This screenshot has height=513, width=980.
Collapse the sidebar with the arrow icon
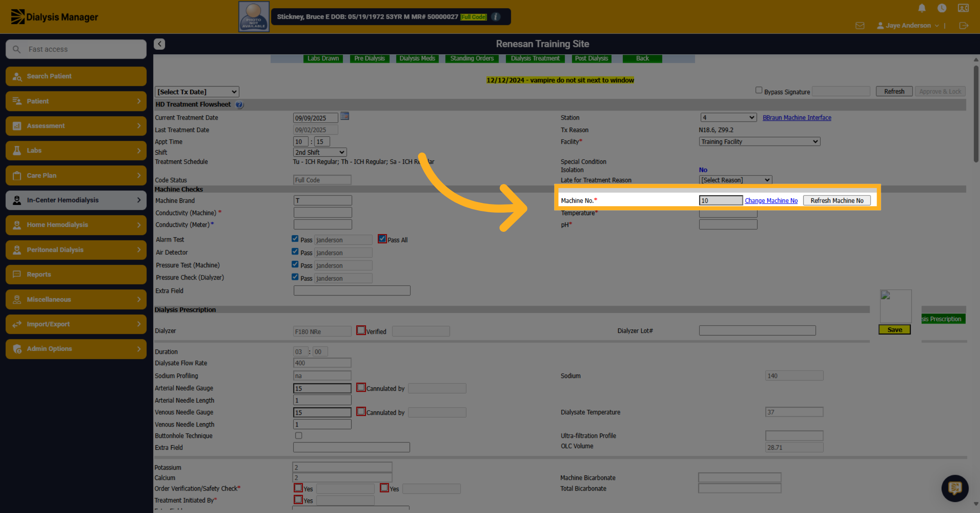click(159, 44)
